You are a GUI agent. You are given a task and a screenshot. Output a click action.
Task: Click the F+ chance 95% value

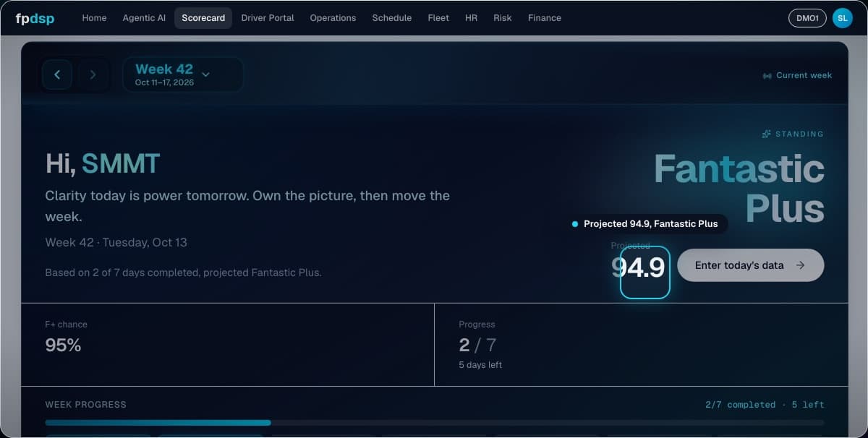(x=63, y=345)
